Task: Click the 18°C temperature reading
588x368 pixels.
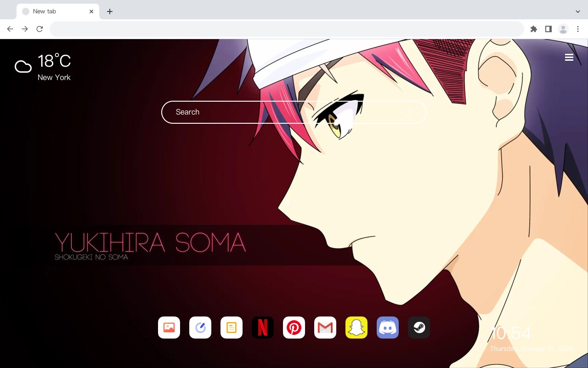Action: click(54, 61)
